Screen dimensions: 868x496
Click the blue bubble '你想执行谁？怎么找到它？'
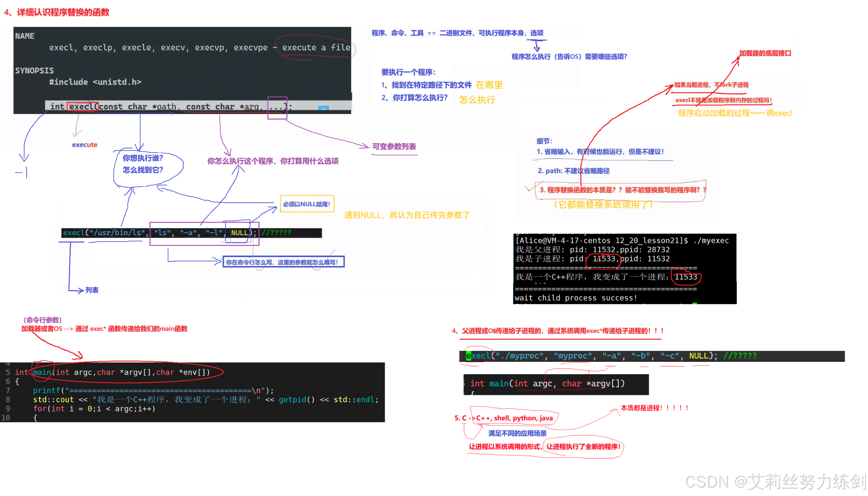point(143,164)
